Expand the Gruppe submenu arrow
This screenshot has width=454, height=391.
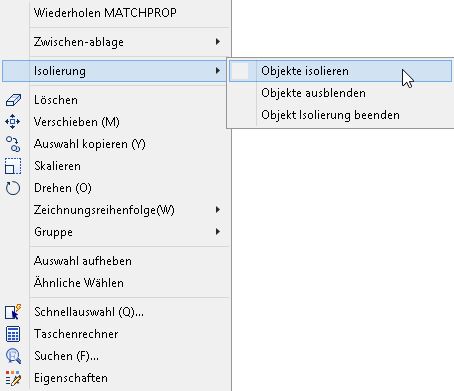pos(218,232)
